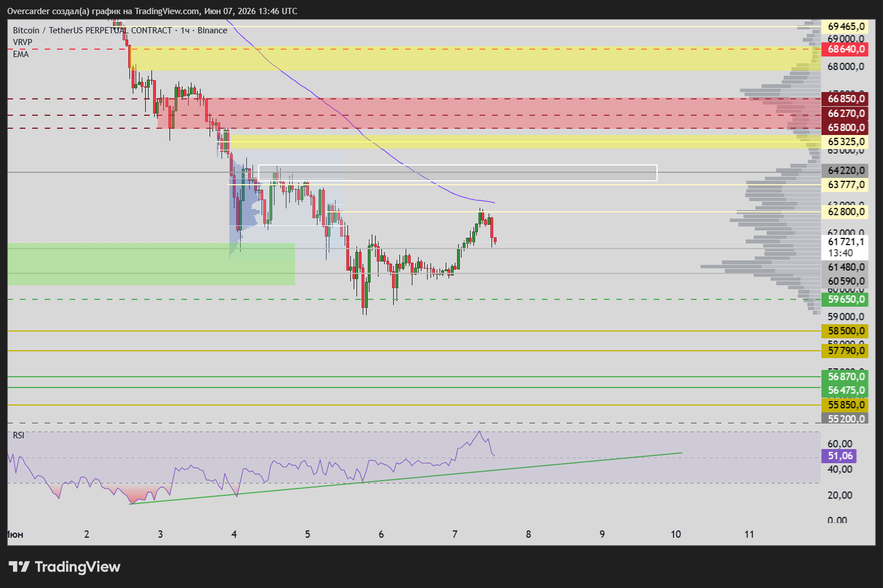Select the white rectangle drawing near 64 220
883x588 pixels.
click(458, 173)
